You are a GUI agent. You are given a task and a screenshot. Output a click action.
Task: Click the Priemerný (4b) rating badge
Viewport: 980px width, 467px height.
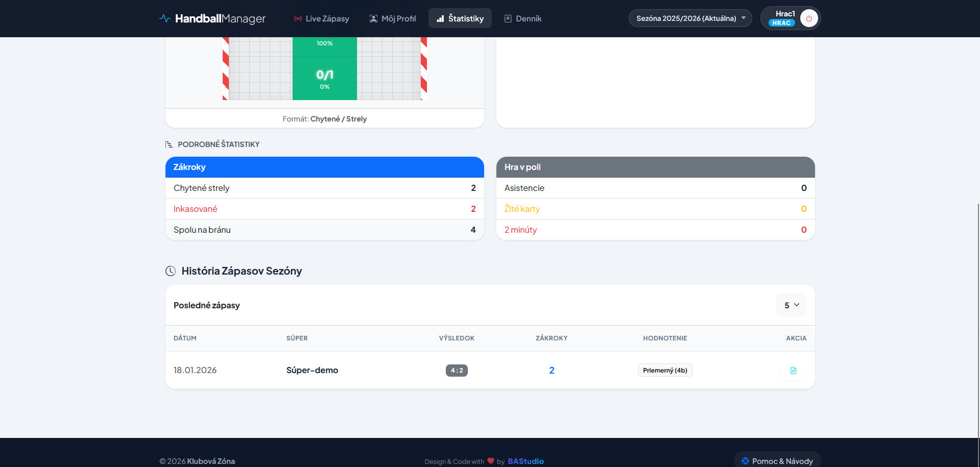pos(665,371)
